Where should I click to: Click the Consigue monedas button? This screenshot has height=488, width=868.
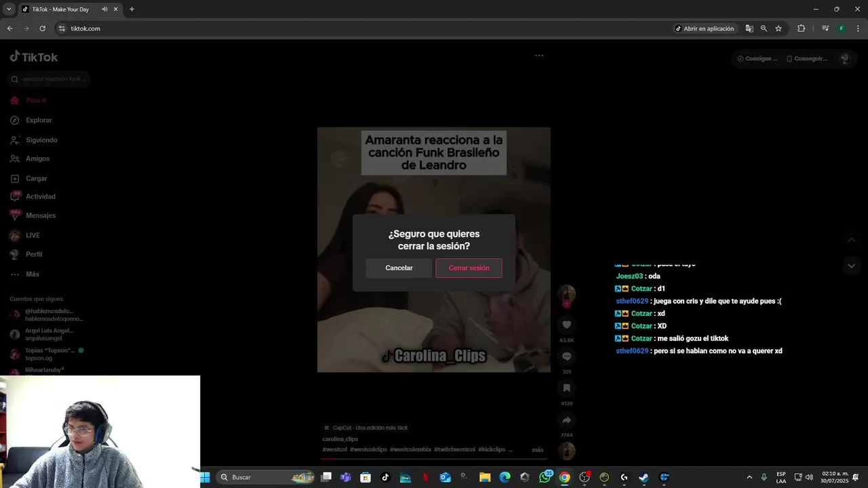coord(757,59)
